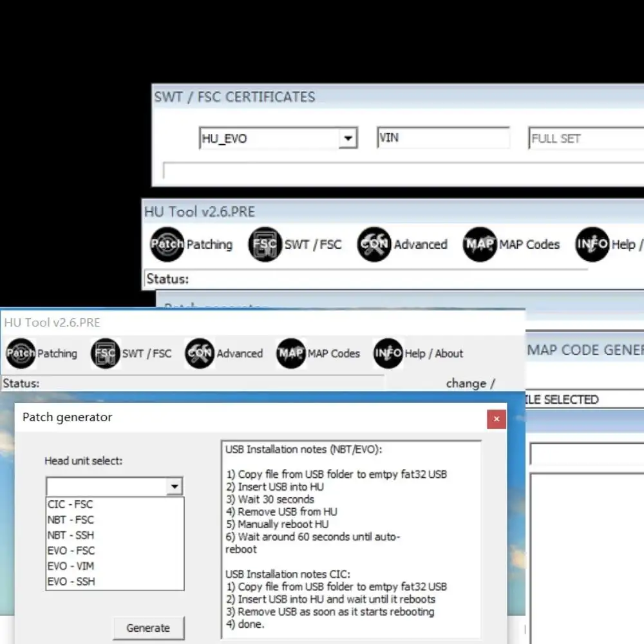Click the FSC icon in the back HU Tool window
This screenshot has height=644, width=644.
265,244
